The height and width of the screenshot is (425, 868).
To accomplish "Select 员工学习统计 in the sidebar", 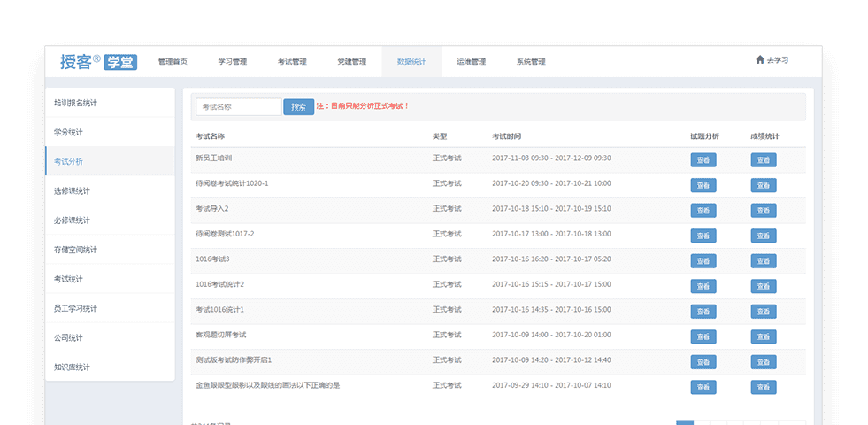I will 111,308.
